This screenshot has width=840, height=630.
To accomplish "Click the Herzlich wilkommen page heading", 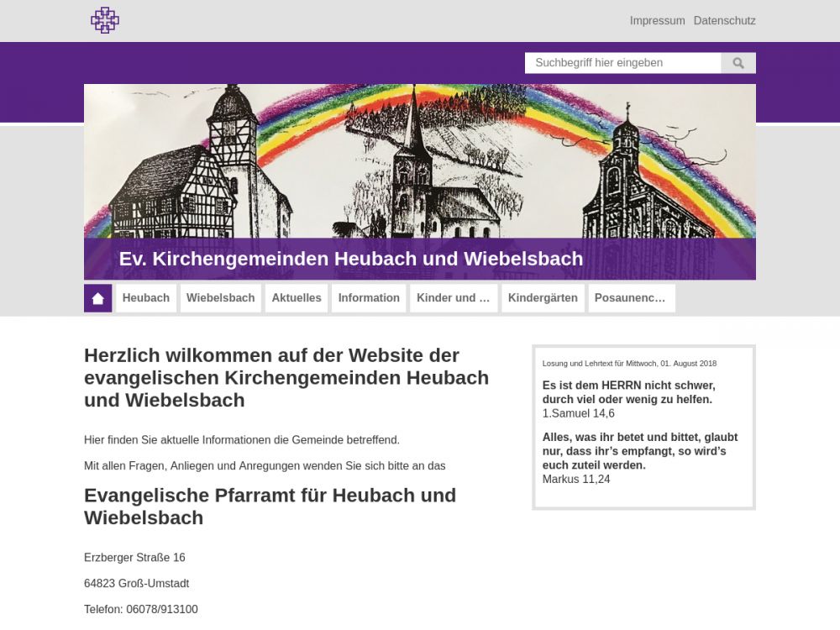I will click(286, 377).
